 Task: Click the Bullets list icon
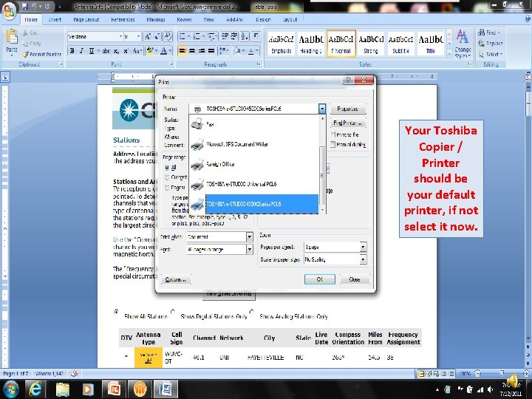click(183, 36)
